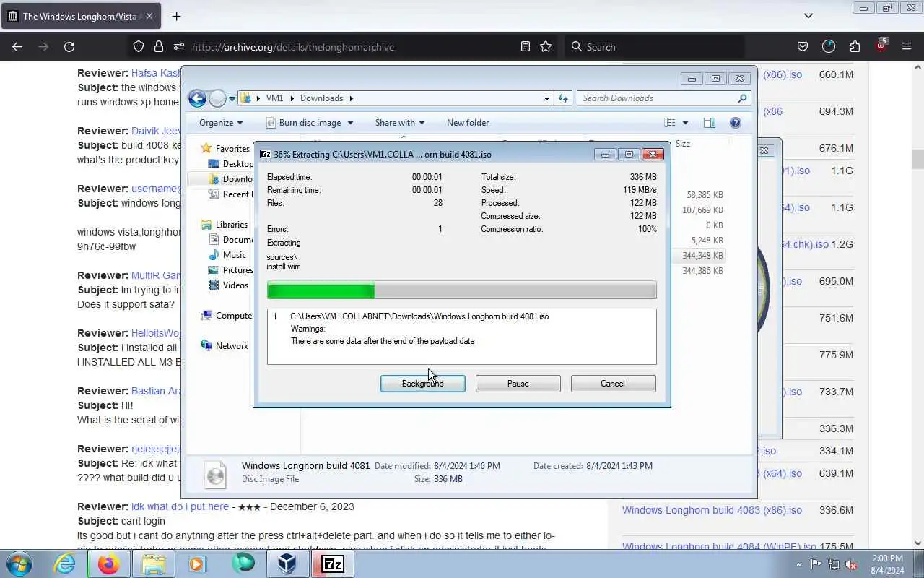Open Firefox Pocket save icon

click(803, 46)
